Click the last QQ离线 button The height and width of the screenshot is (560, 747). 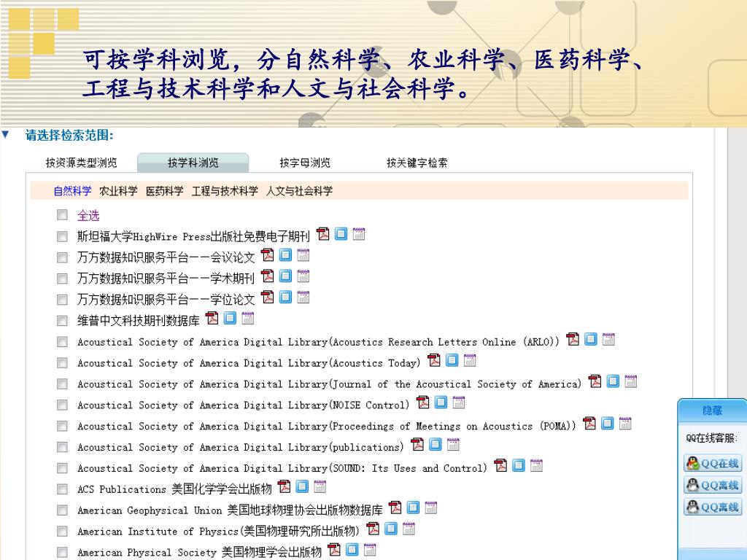coord(713,507)
